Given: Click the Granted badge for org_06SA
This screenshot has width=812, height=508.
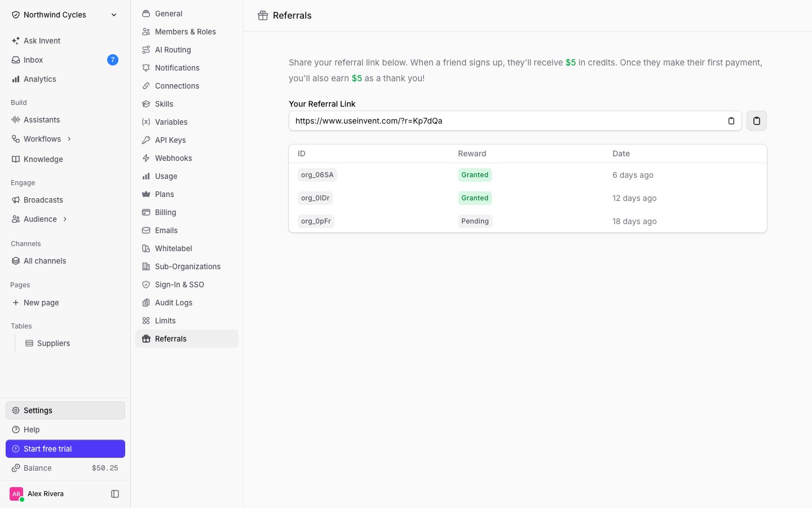Looking at the screenshot, I should click(475, 175).
